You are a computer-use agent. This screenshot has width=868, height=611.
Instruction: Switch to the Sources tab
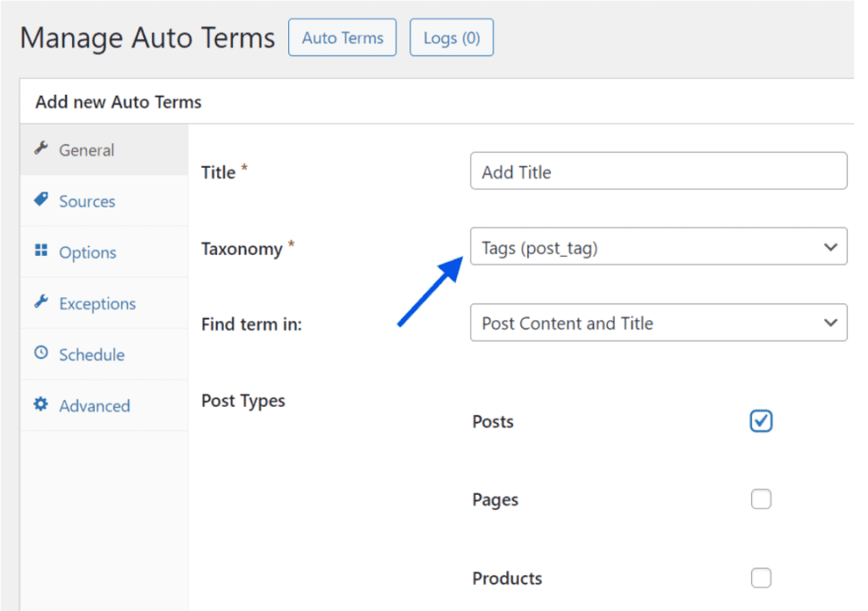click(87, 201)
